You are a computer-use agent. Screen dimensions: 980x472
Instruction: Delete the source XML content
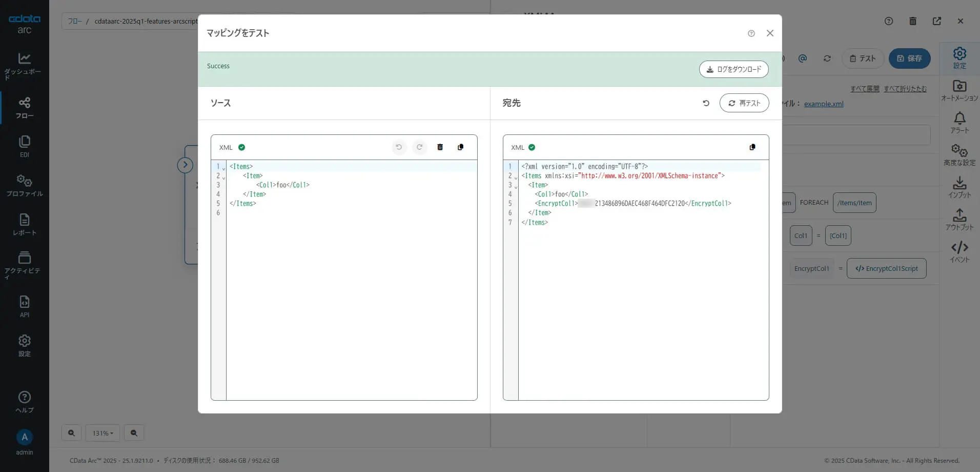(x=440, y=147)
